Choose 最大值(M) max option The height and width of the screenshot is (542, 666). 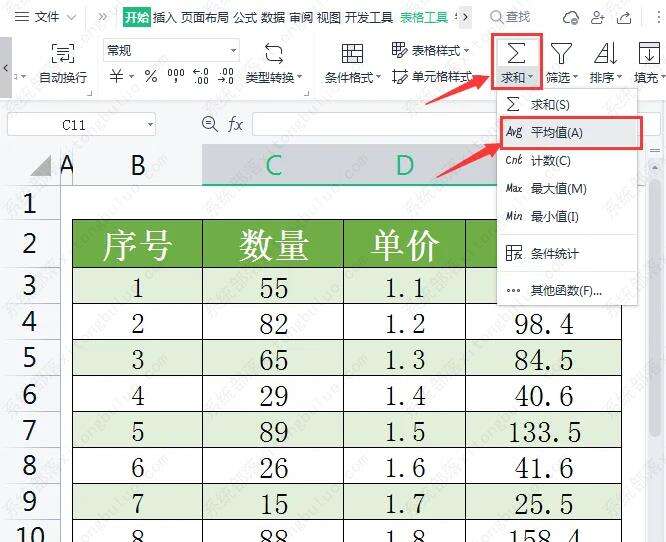pos(567,189)
